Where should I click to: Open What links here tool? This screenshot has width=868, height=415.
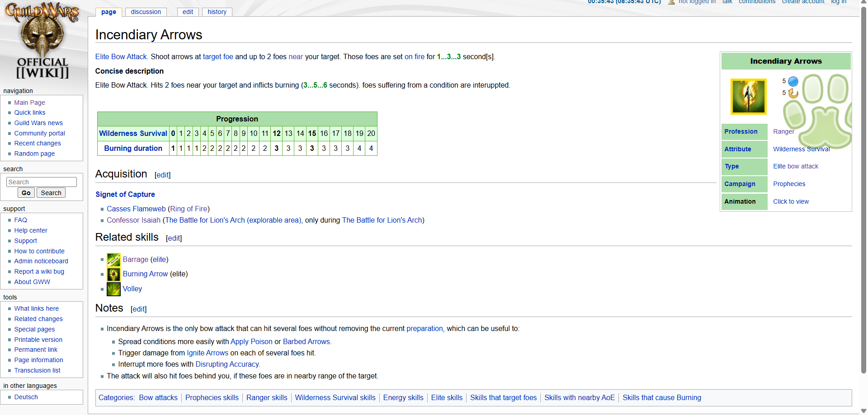pos(36,308)
